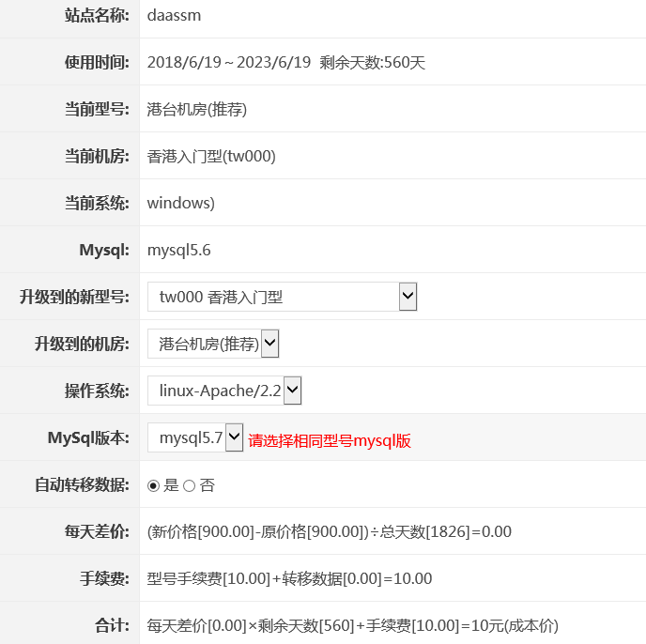Choose the 否 radio button for 自动转移数据

pos(189,485)
